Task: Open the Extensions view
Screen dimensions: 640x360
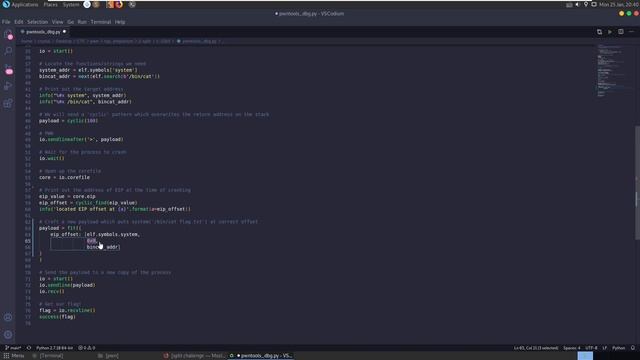Action: [x=8, y=103]
